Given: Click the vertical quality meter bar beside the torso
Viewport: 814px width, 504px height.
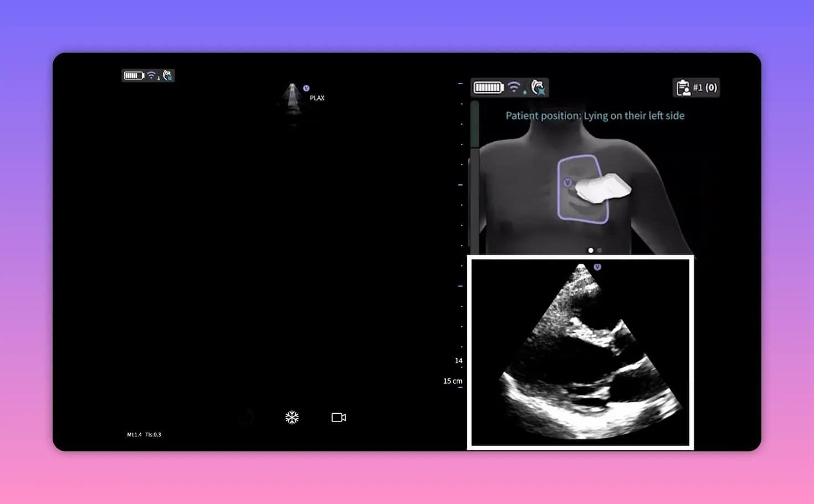Looking at the screenshot, I should coord(475,177).
